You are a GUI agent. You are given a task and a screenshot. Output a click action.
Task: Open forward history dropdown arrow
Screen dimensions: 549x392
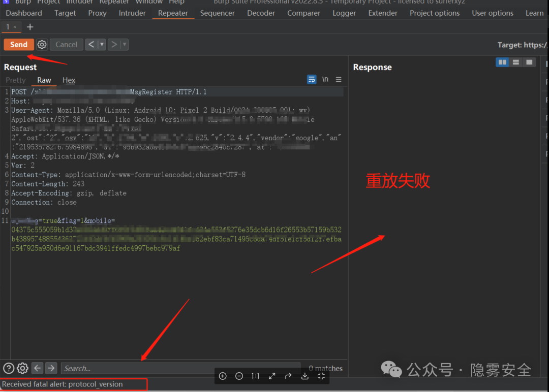(125, 44)
